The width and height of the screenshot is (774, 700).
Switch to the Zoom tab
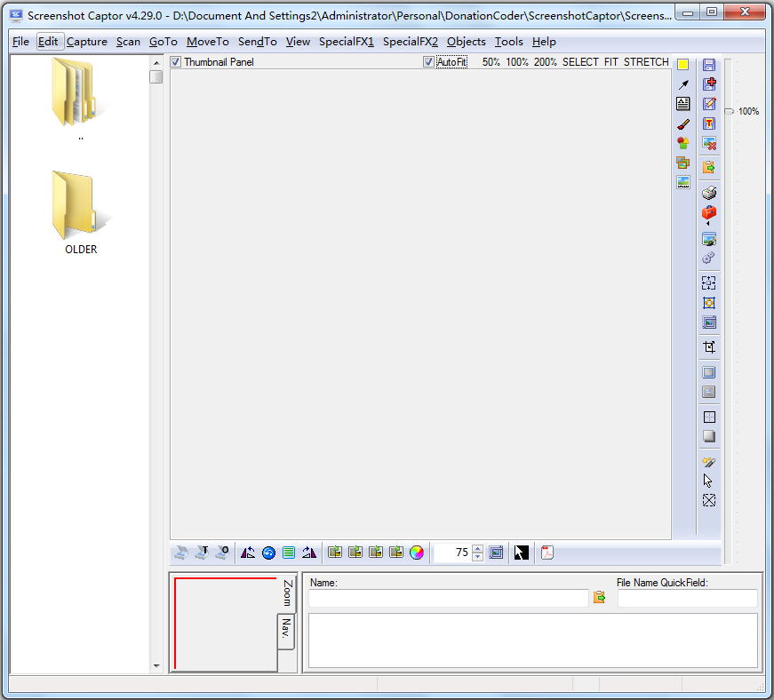pyautogui.click(x=287, y=593)
